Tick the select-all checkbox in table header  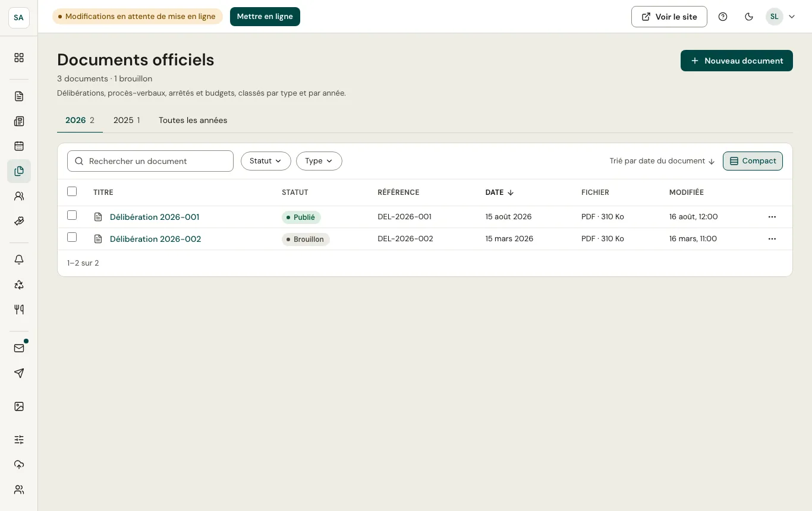[x=72, y=191]
